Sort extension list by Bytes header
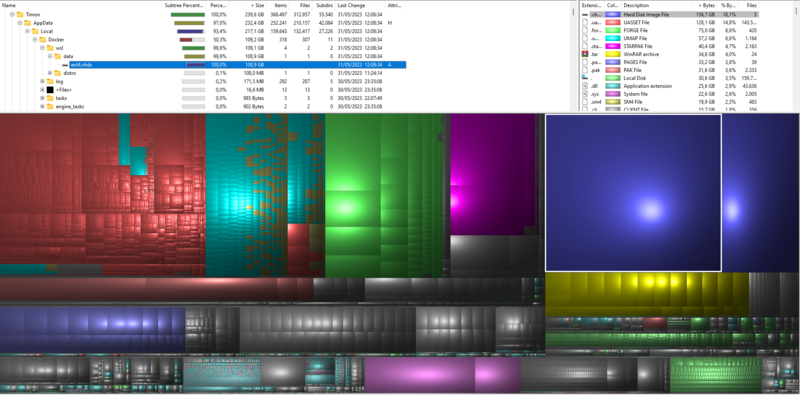 click(x=705, y=5)
